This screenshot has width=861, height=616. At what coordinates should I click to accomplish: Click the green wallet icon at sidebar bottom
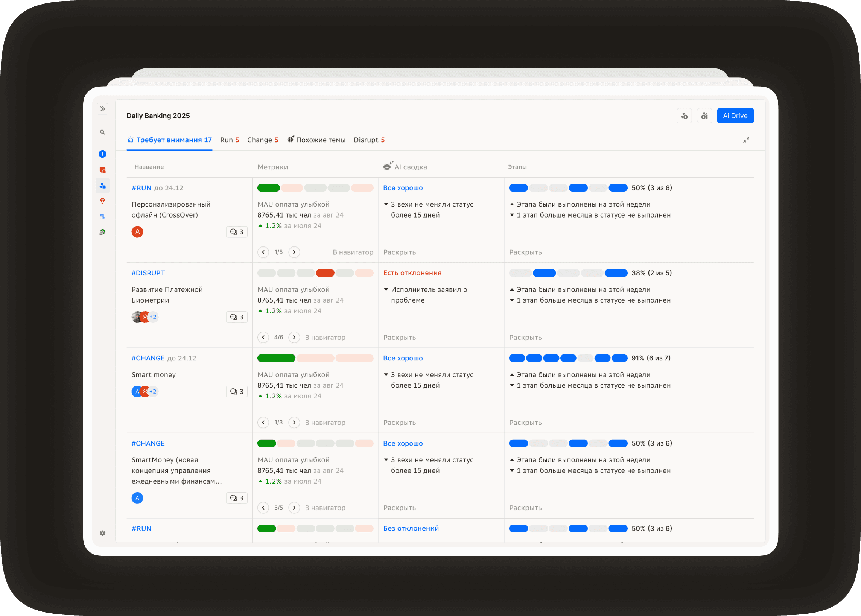(102, 232)
